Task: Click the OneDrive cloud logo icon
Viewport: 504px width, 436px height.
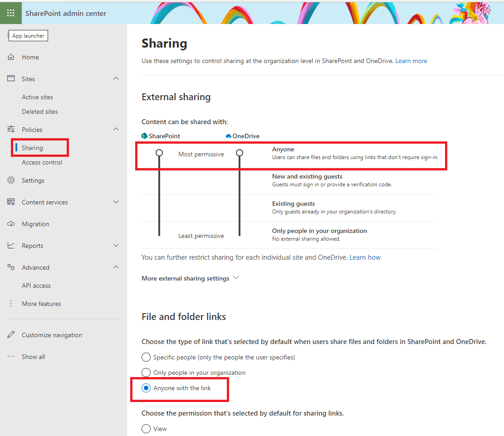Action: (229, 136)
